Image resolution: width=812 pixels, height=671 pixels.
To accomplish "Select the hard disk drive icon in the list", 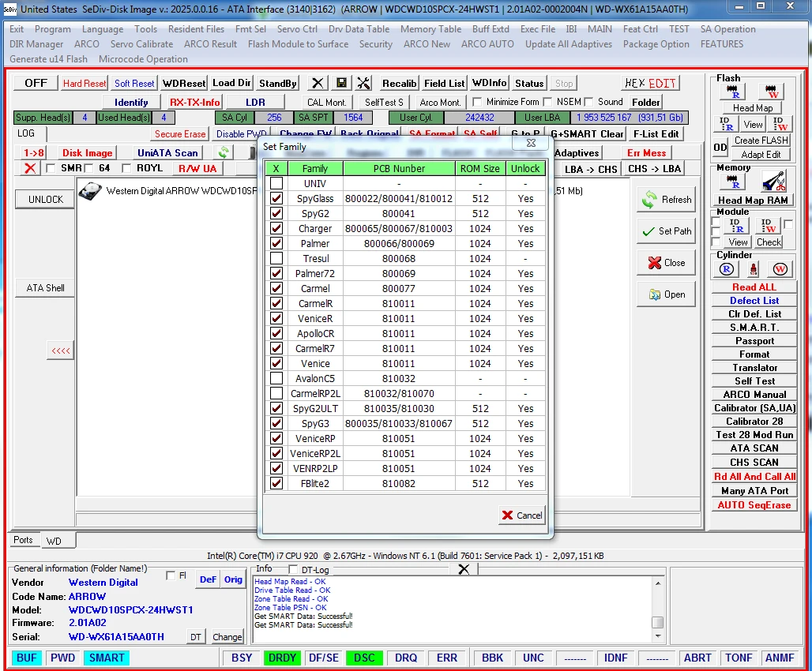I will (x=90, y=191).
